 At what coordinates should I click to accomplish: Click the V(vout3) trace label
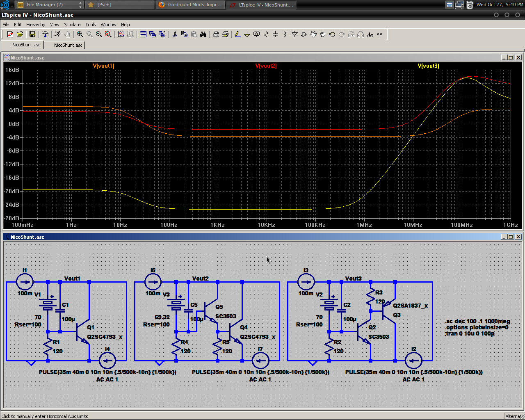coord(428,66)
